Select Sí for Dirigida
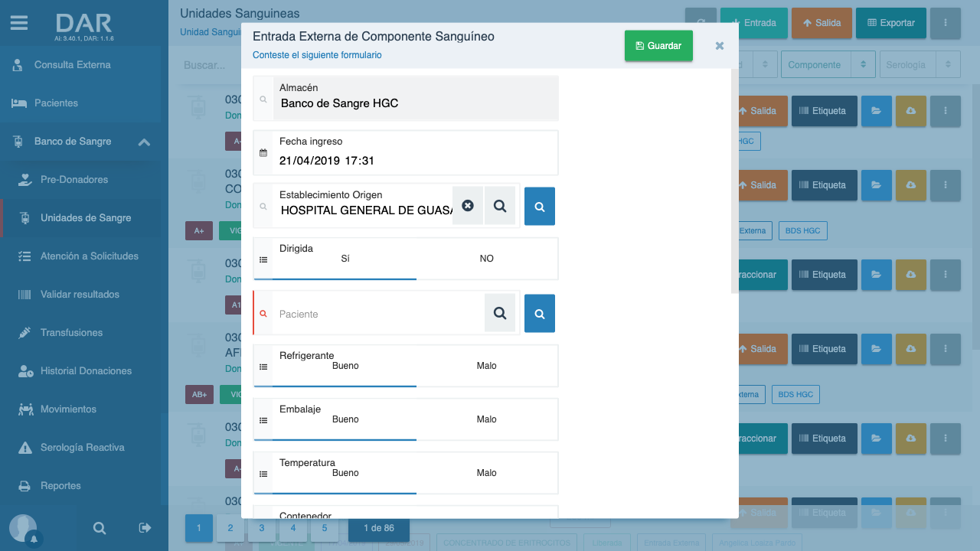Screen dimensions: 980x551 (x=345, y=259)
